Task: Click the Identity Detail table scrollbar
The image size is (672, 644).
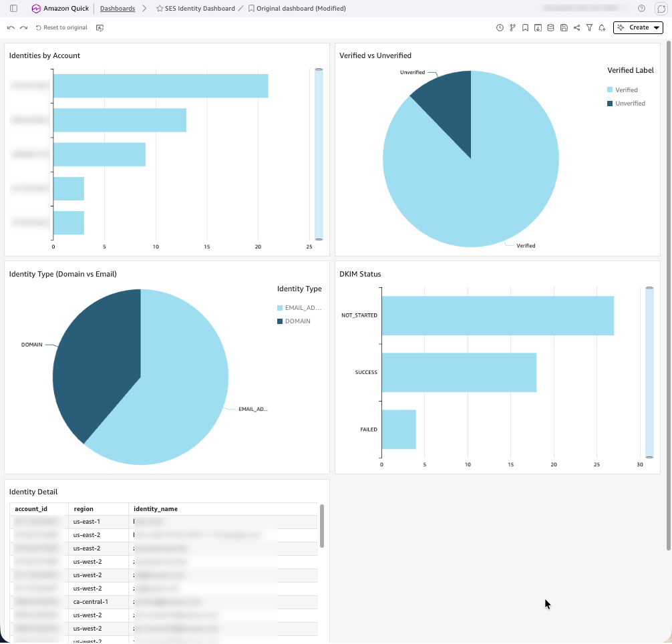Action: 322,526
